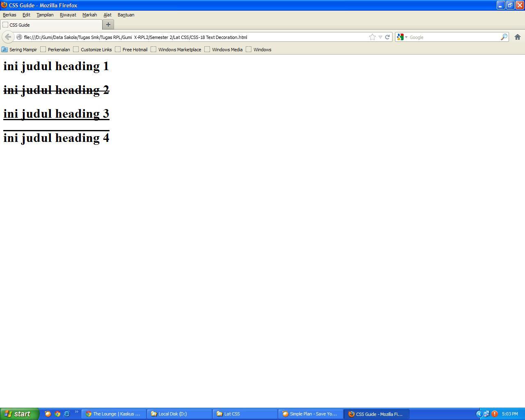This screenshot has height=420, width=525.
Task: Switch to Local Disk (D:) taskbar window
Action: pyautogui.click(x=179, y=414)
